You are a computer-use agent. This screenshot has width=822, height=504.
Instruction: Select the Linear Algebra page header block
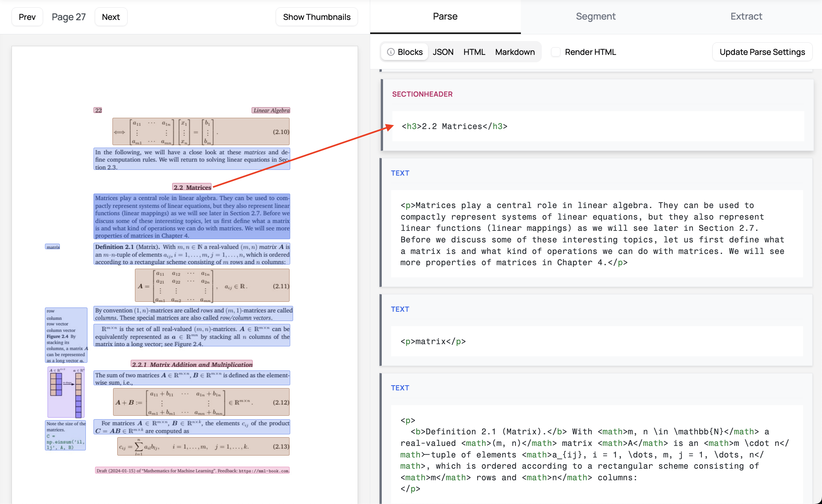click(x=271, y=110)
